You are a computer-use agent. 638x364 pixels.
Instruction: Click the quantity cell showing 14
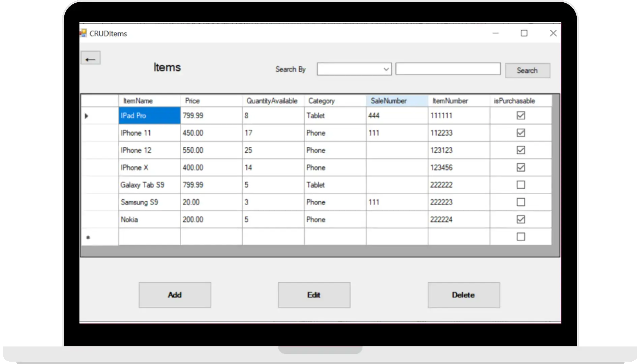tap(273, 168)
